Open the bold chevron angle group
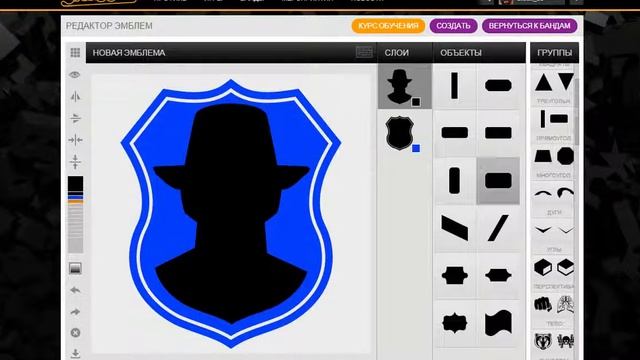This screenshot has width=640, height=360. pos(543,231)
